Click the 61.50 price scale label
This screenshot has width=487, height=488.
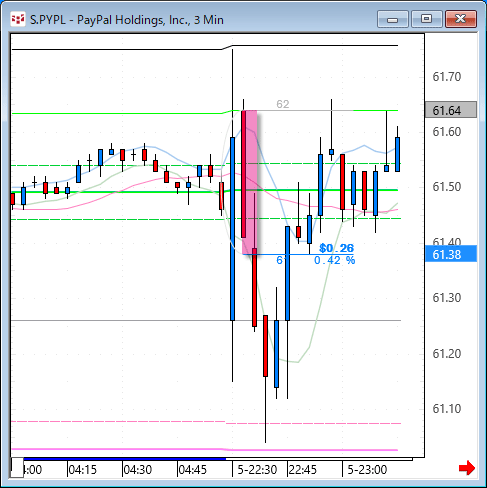447,187
